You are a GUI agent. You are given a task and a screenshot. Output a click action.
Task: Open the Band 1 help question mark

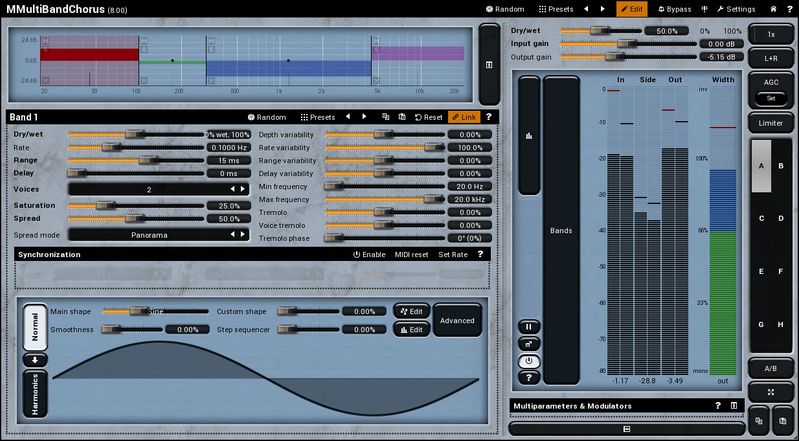pos(489,117)
